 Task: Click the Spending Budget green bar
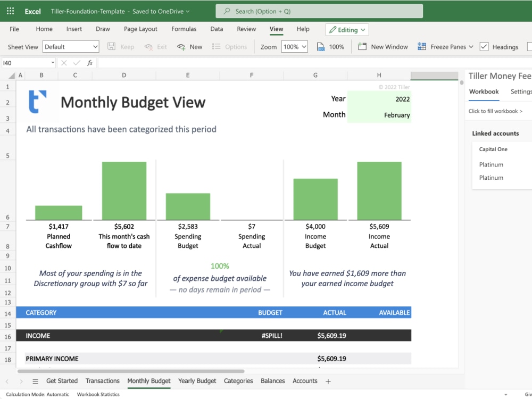[188, 206]
